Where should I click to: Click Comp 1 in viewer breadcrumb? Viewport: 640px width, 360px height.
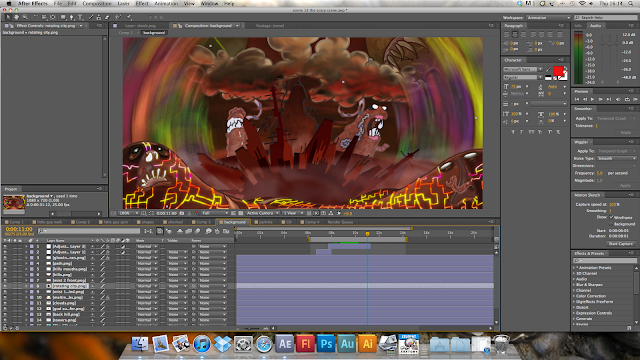[x=126, y=32]
